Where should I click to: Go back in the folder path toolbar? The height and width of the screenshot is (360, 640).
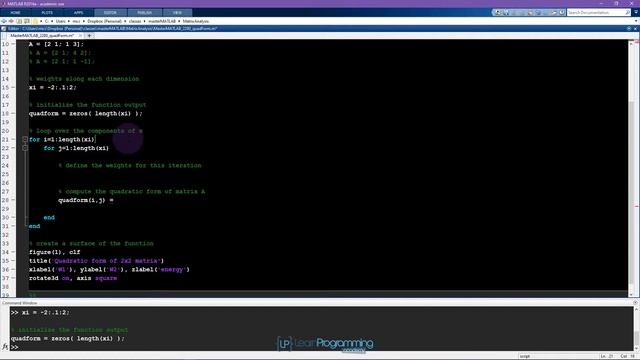(4, 21)
